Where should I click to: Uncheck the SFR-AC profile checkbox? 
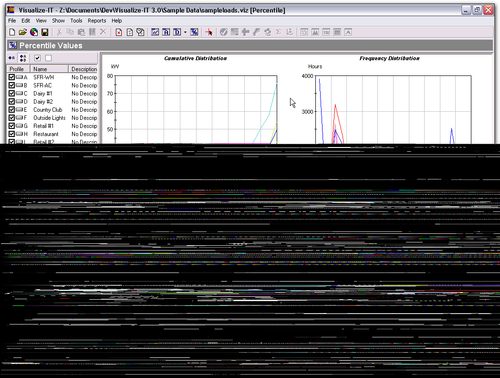[x=12, y=85]
